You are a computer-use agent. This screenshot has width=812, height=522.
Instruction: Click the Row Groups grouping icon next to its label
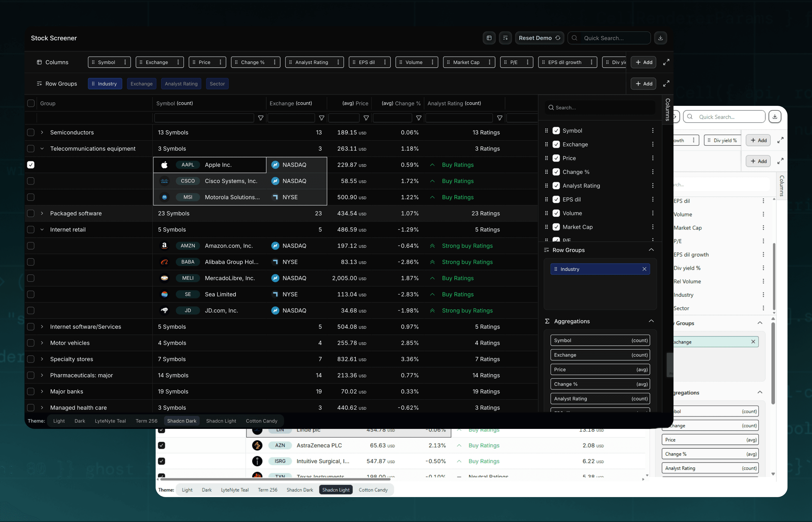click(39, 83)
